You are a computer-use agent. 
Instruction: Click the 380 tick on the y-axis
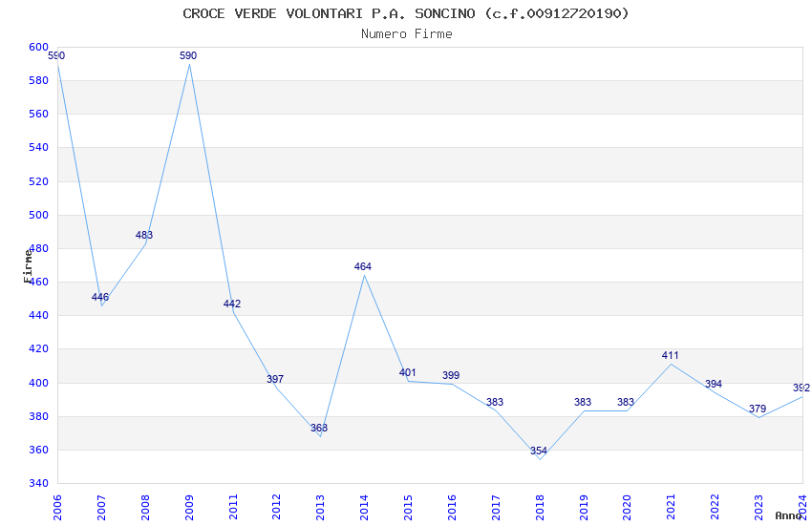(x=38, y=416)
